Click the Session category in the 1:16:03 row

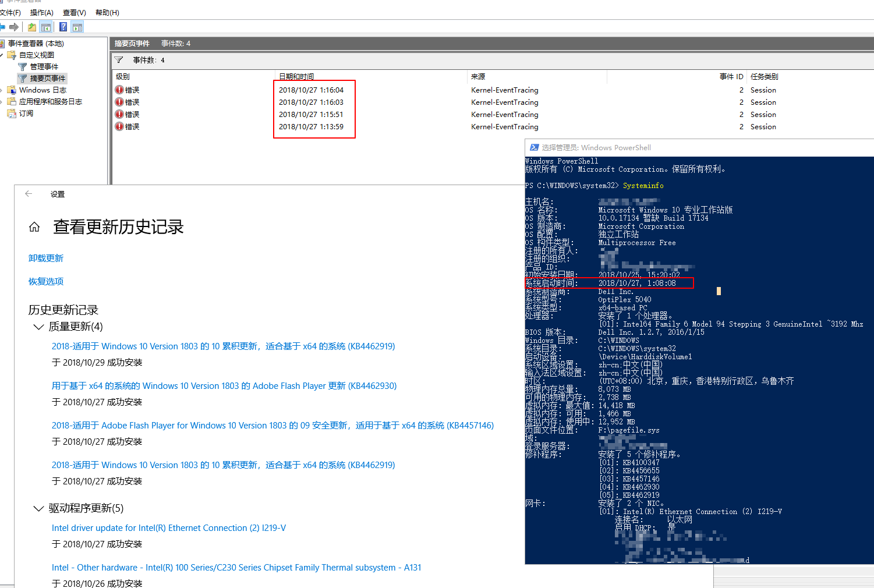tap(763, 102)
